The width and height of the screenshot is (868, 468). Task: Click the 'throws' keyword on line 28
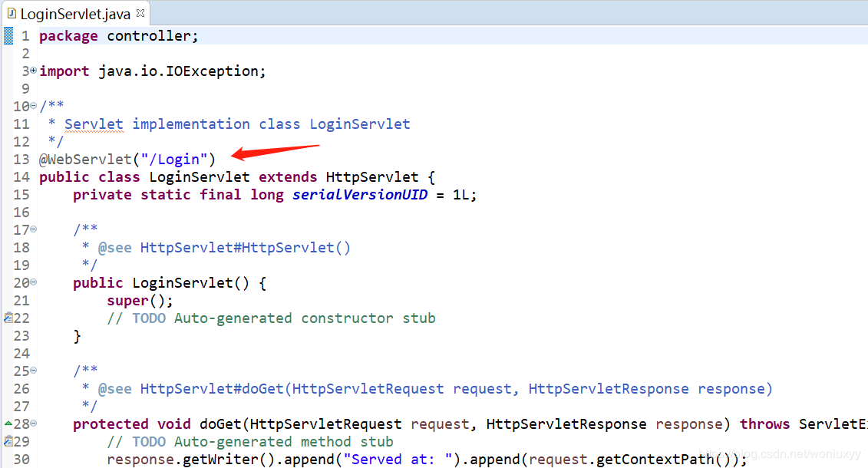(764, 424)
